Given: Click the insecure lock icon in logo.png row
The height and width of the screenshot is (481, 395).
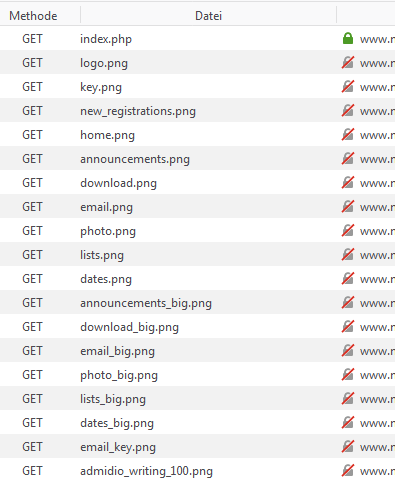Looking at the screenshot, I should [348, 62].
